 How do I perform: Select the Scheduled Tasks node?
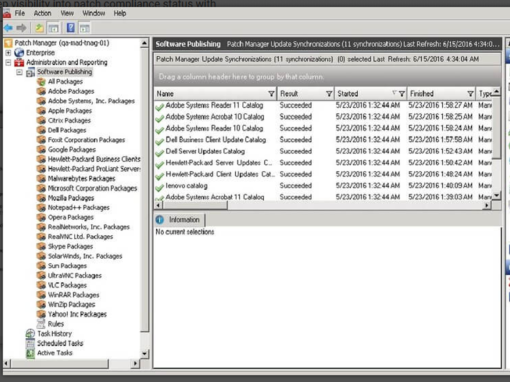(x=60, y=343)
